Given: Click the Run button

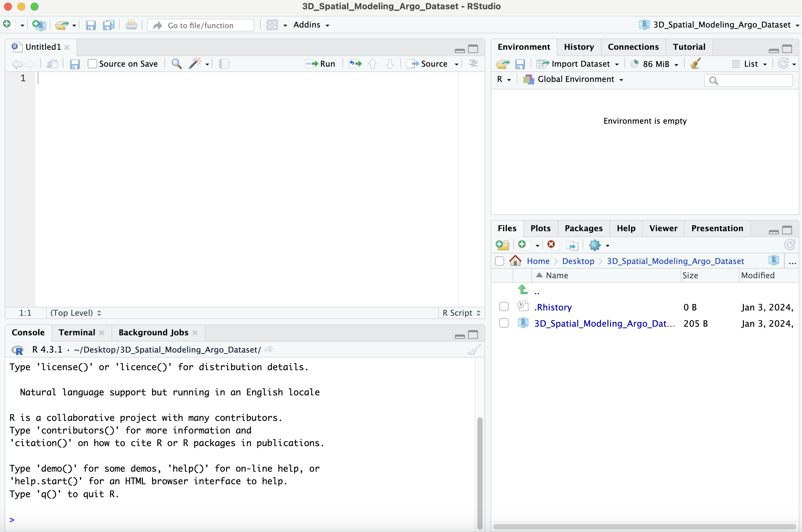Looking at the screenshot, I should coord(320,64).
